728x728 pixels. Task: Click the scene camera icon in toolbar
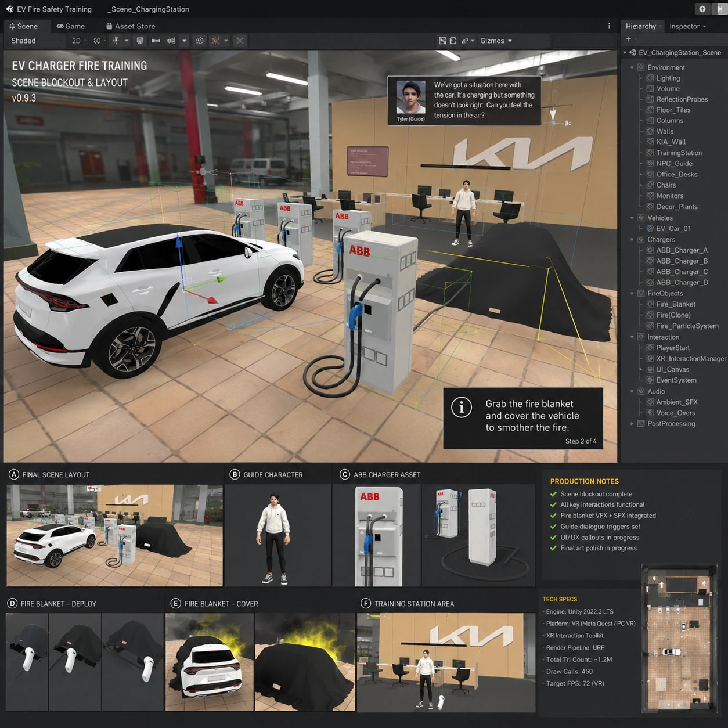pos(171,41)
